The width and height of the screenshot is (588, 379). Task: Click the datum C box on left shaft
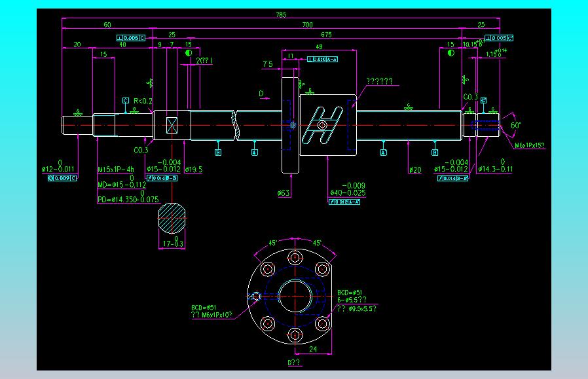coord(126,100)
